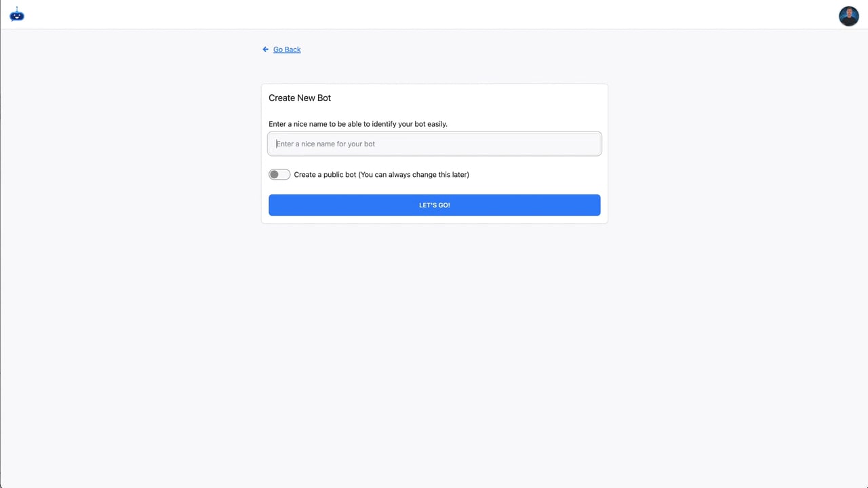The height and width of the screenshot is (488, 868).
Task: Toggle 'Create a public bot' setting on
Action: (x=279, y=174)
